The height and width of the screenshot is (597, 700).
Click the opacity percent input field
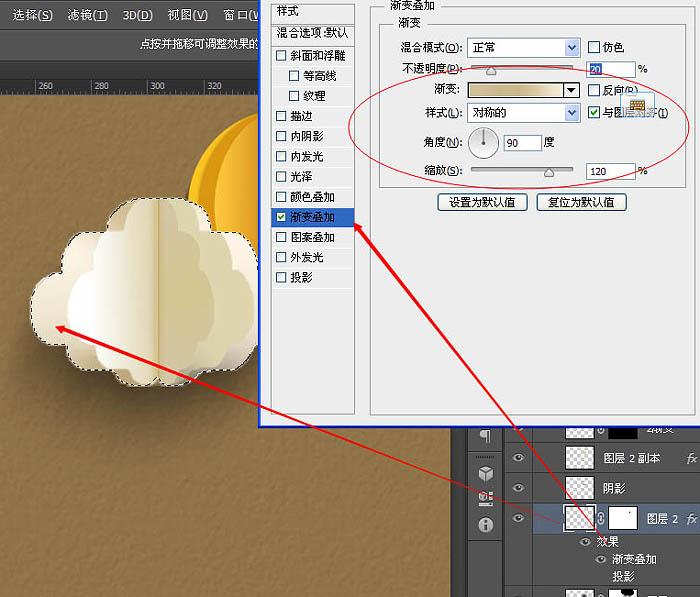(610, 69)
